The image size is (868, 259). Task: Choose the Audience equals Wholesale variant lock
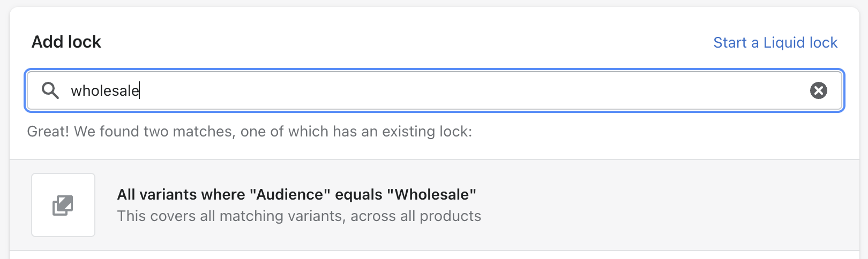pyautogui.click(x=296, y=205)
